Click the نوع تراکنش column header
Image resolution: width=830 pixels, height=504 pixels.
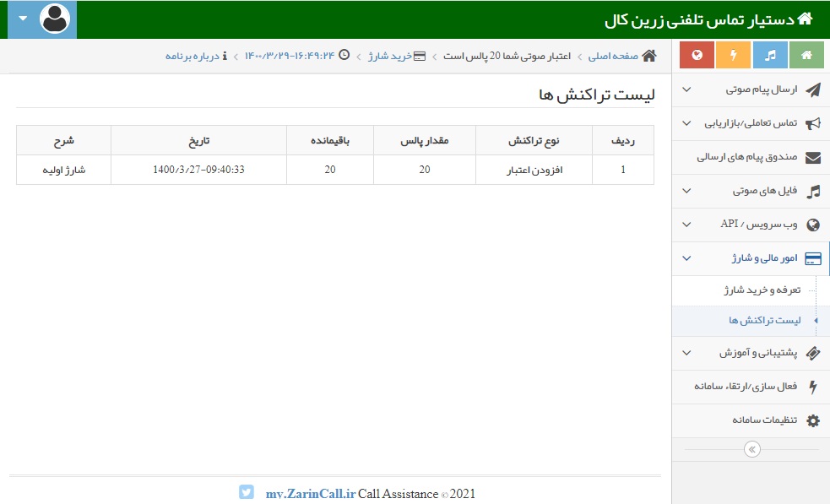[534, 140]
